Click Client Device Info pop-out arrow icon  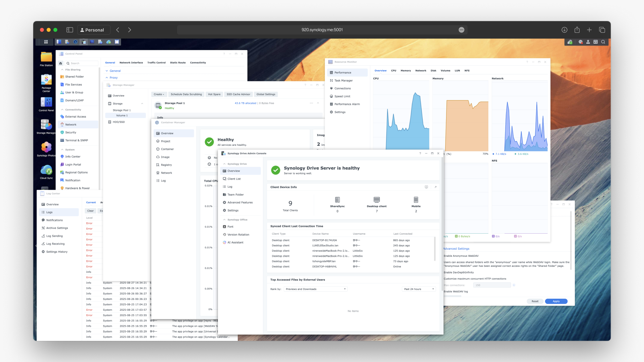click(436, 187)
